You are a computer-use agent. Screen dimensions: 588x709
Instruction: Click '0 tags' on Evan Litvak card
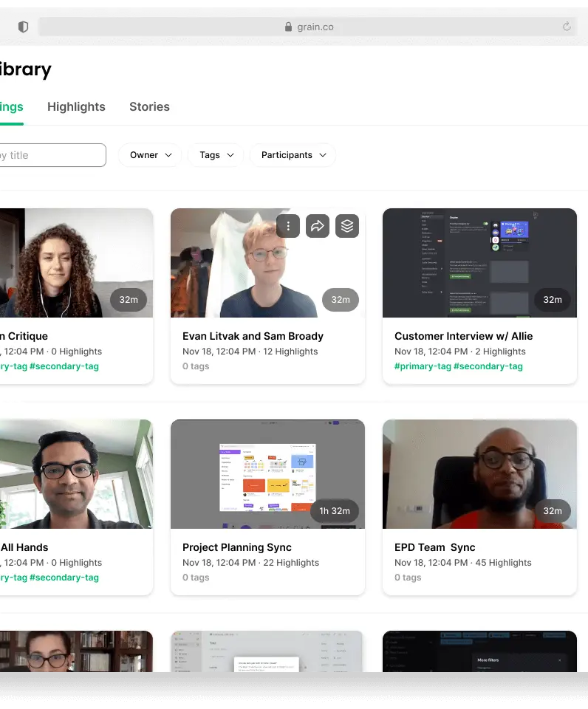pos(196,366)
